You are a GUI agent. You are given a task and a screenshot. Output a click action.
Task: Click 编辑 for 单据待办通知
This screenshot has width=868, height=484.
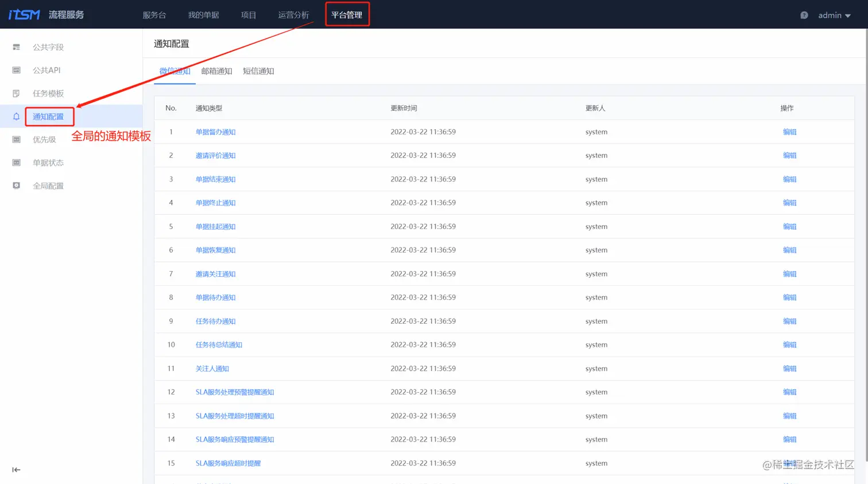coord(789,297)
